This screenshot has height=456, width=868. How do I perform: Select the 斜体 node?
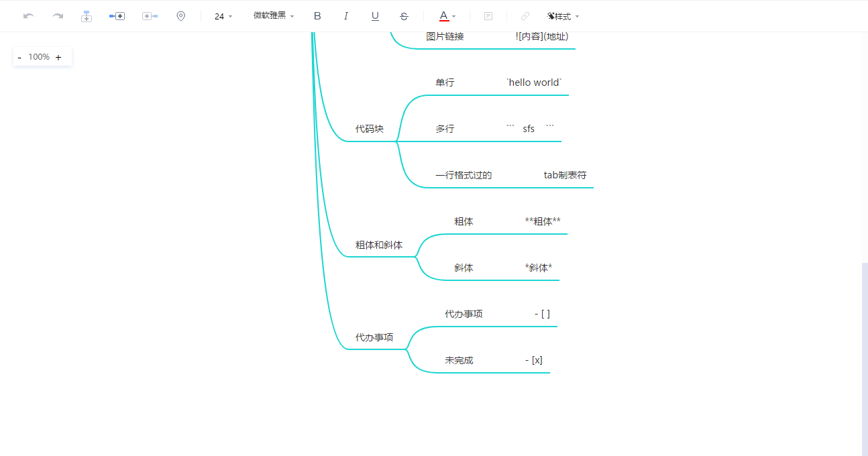[x=464, y=268]
